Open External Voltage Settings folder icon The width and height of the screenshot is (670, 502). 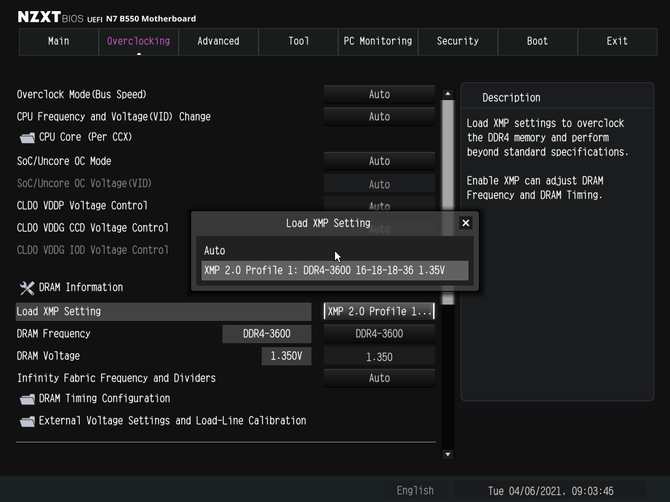click(x=27, y=421)
